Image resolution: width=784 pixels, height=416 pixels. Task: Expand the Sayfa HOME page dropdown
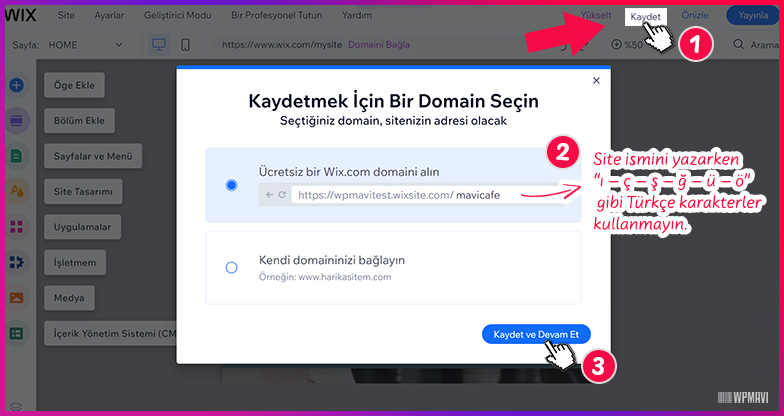pos(86,44)
